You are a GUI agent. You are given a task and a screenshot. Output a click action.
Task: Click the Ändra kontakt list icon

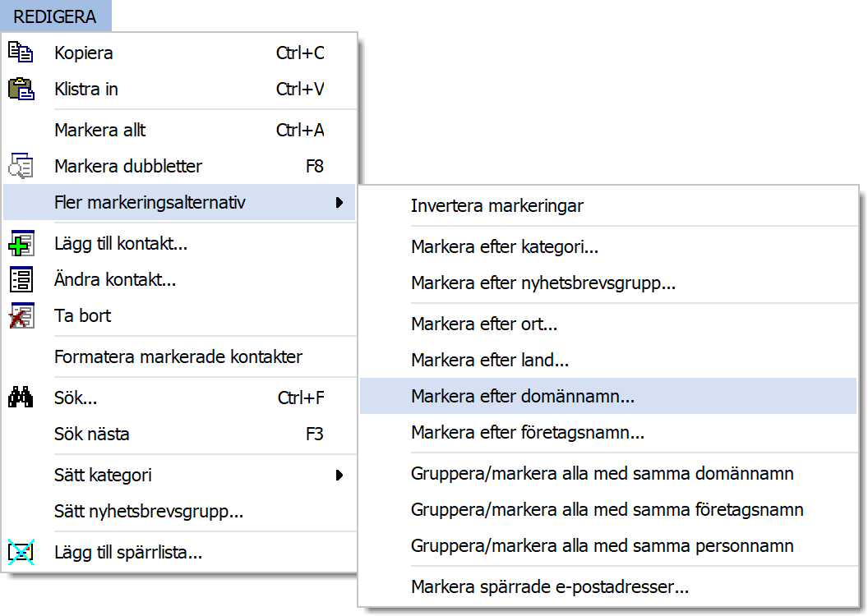tap(21, 280)
